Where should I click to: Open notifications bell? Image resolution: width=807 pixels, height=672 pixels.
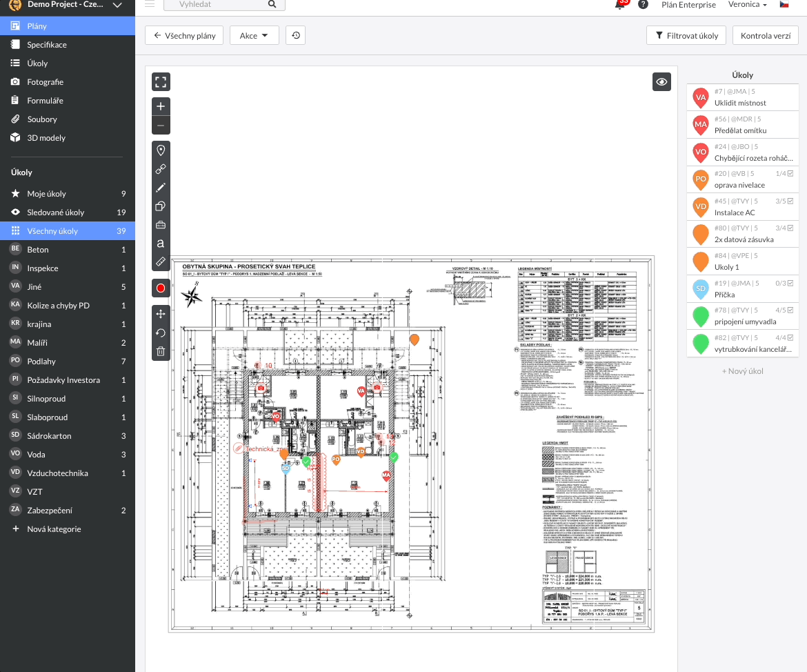tap(619, 5)
